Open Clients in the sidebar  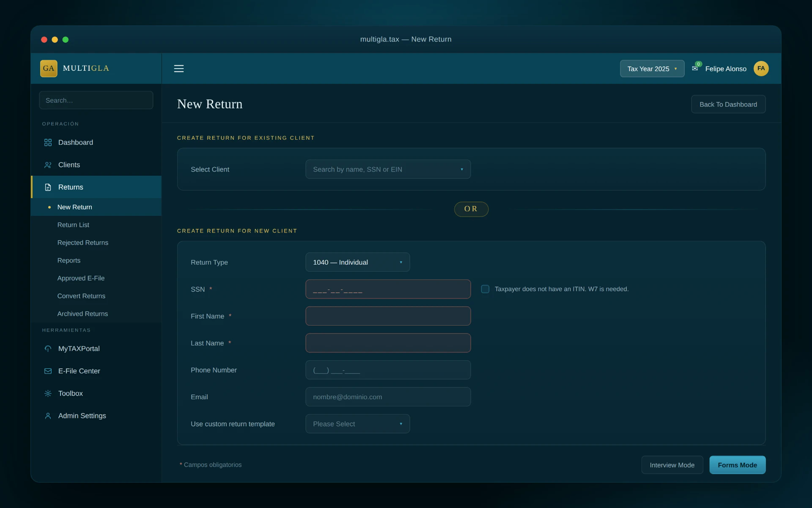[x=96, y=165]
